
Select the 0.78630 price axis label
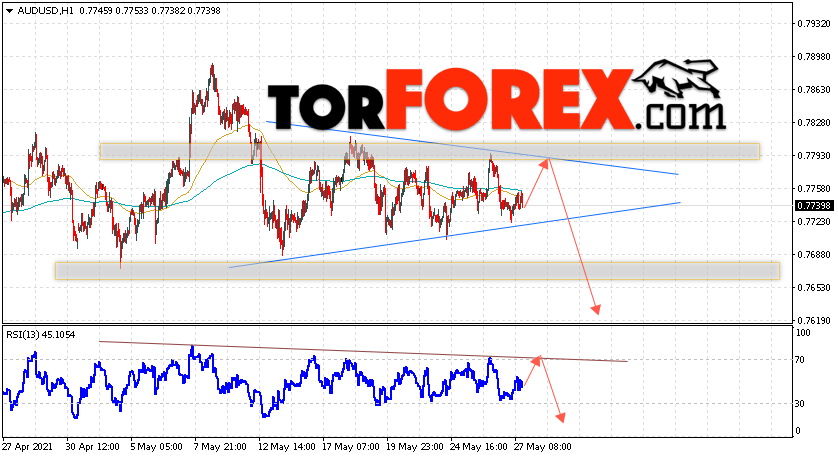(x=814, y=90)
